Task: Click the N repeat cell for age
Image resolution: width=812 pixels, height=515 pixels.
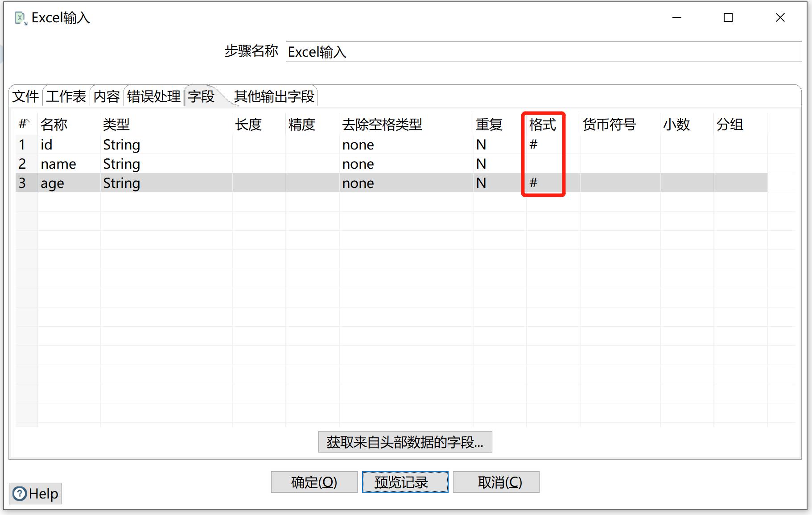Action: tap(499, 183)
